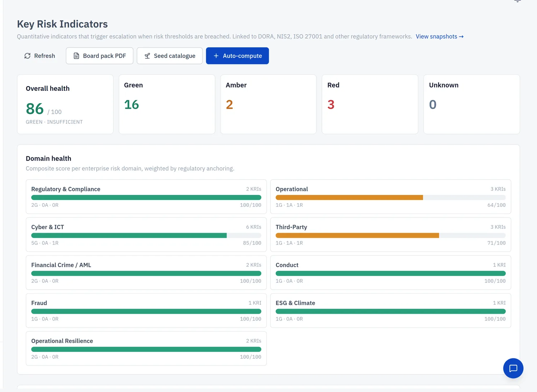
Task: Open the Third-Party domain card
Action: click(391, 235)
